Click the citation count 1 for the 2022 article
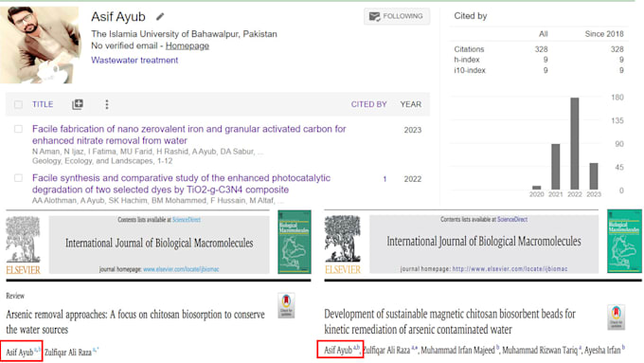 coord(385,179)
